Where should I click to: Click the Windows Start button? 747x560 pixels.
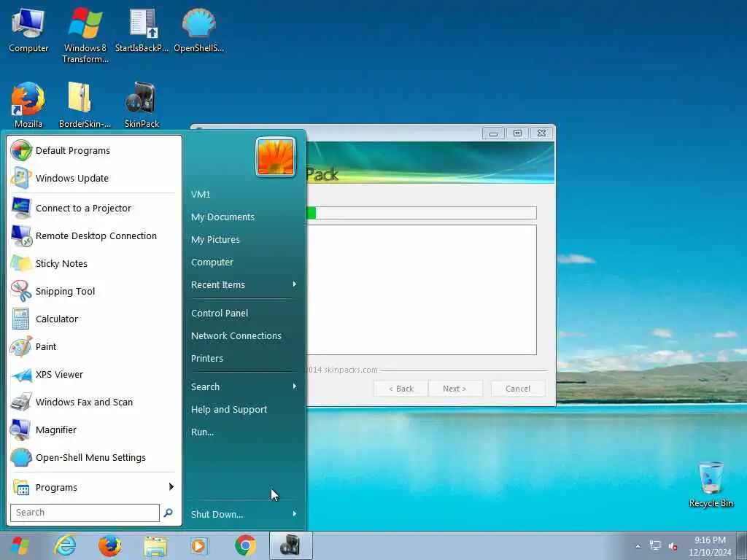20,545
